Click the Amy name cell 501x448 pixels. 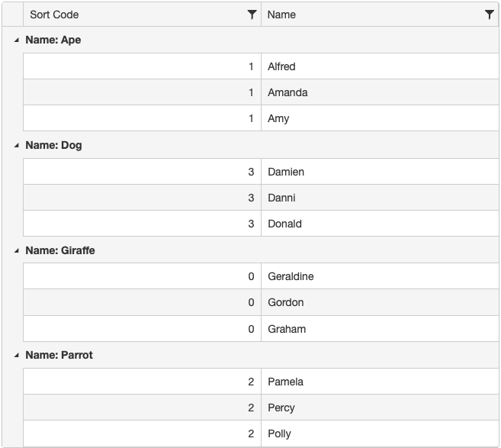(380, 118)
